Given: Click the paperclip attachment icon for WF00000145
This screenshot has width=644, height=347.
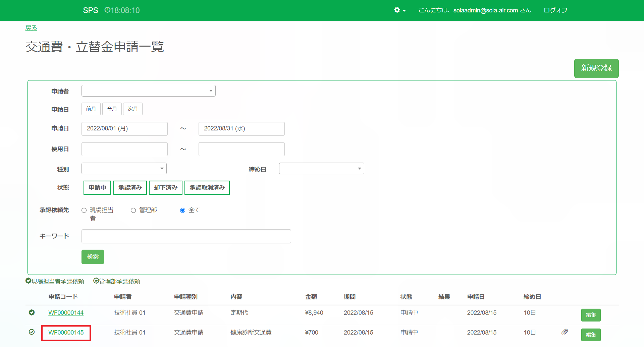Looking at the screenshot, I should tap(565, 332).
